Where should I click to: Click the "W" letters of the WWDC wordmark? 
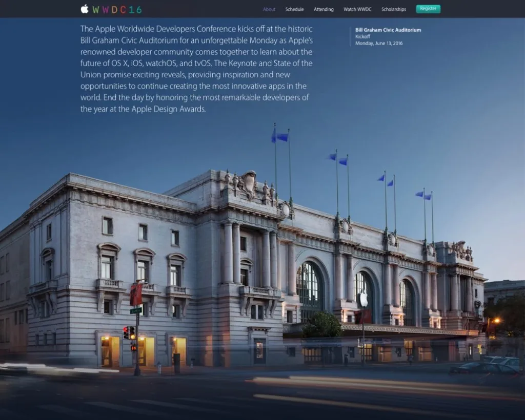tap(100, 9)
